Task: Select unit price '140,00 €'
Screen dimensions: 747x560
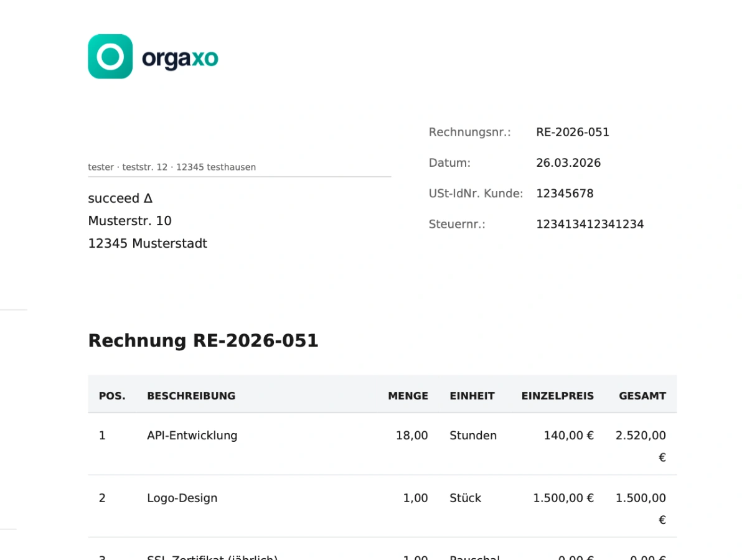Action: (568, 436)
